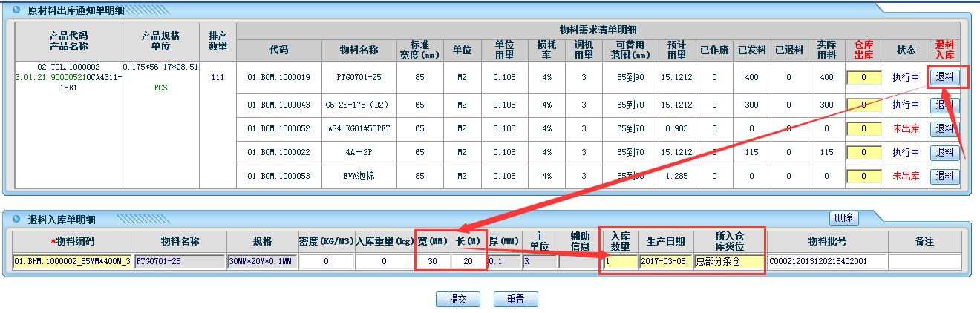Click 退料 for AS4-KG01#50PET row
This screenshot has width=980, height=313.
(x=944, y=129)
